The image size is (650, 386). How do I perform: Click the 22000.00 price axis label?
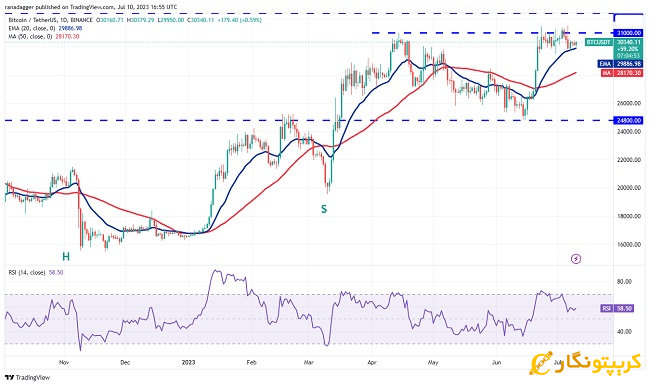click(629, 160)
